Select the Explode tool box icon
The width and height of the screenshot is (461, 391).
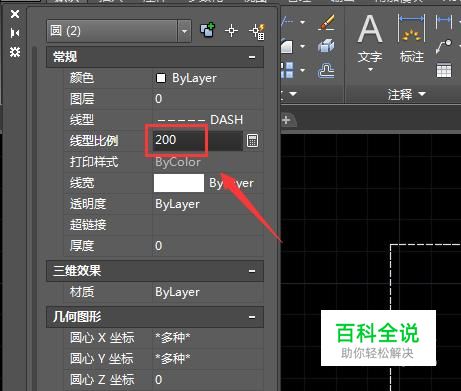tap(326, 46)
